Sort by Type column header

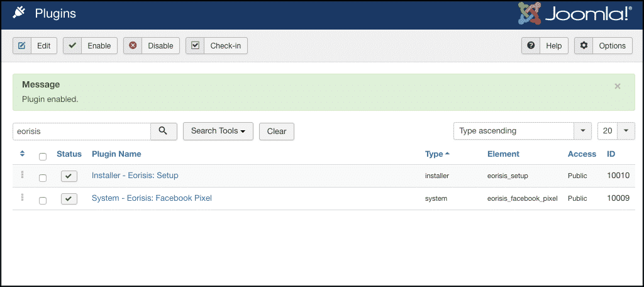(438, 154)
